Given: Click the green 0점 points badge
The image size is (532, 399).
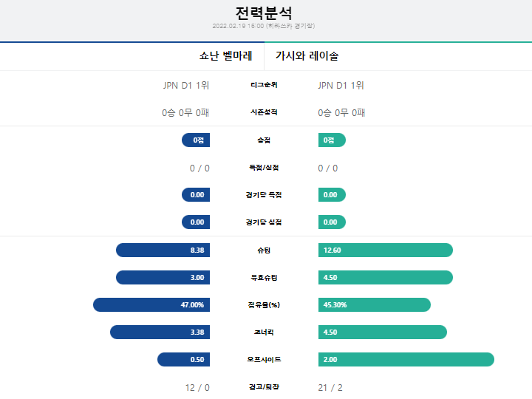Looking at the screenshot, I should (x=332, y=140).
